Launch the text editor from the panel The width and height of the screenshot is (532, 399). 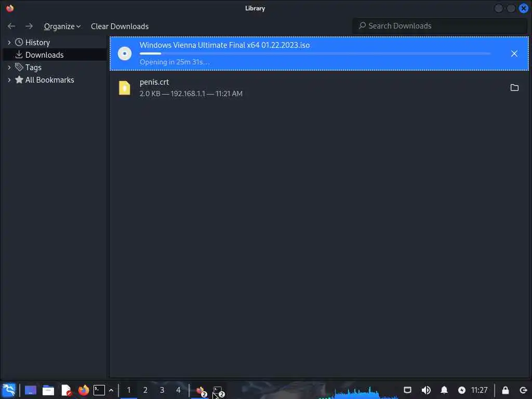tap(66, 390)
